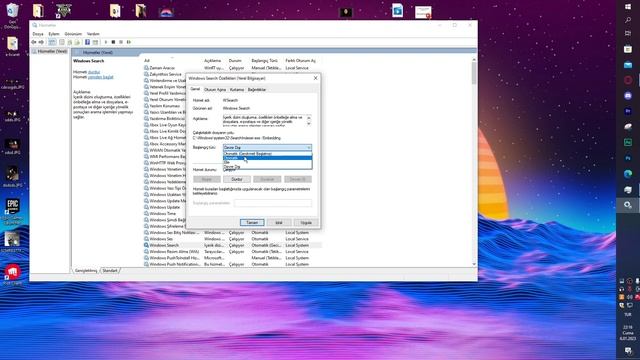This screenshot has width=640, height=360.
Task: Click the Pause service icon in toolbar
Action: [121, 42]
